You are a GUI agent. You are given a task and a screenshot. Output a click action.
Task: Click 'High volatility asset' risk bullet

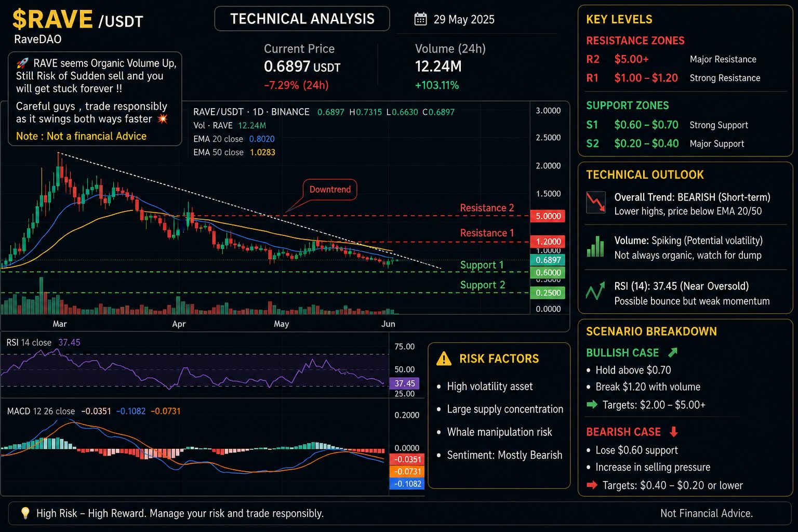pos(489,387)
